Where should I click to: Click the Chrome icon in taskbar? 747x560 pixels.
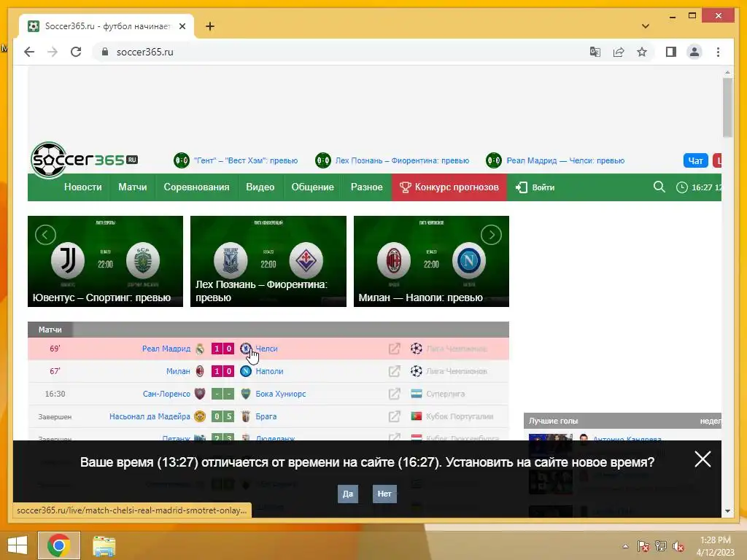(x=59, y=545)
